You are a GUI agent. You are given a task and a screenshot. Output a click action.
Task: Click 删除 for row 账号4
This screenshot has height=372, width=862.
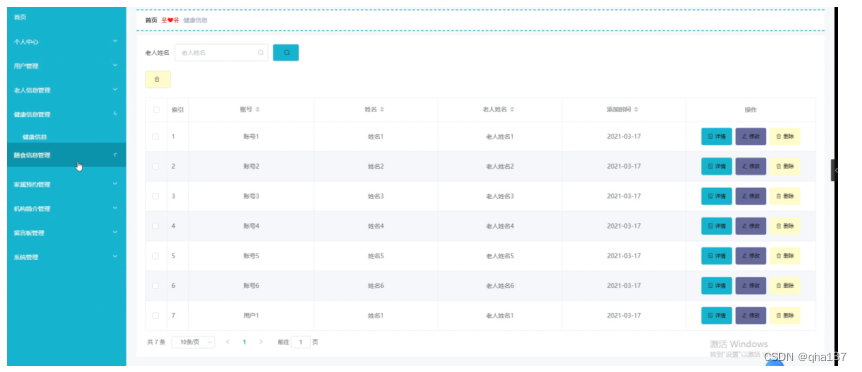784,226
